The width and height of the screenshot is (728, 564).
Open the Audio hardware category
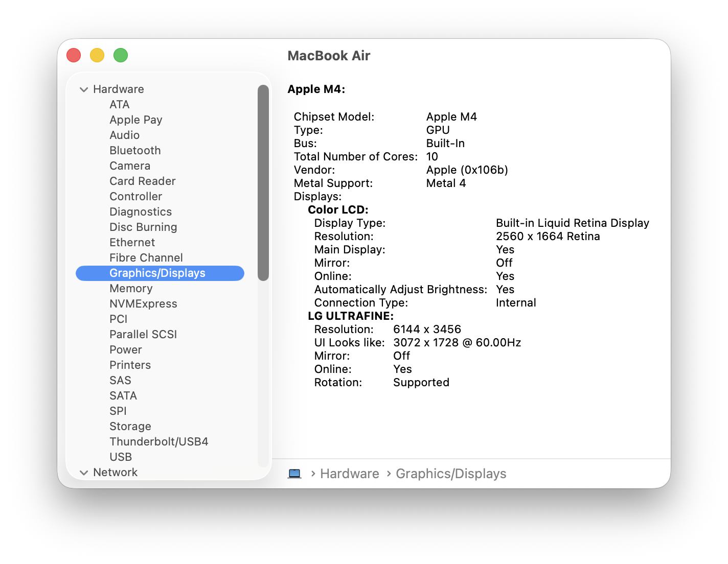[124, 135]
